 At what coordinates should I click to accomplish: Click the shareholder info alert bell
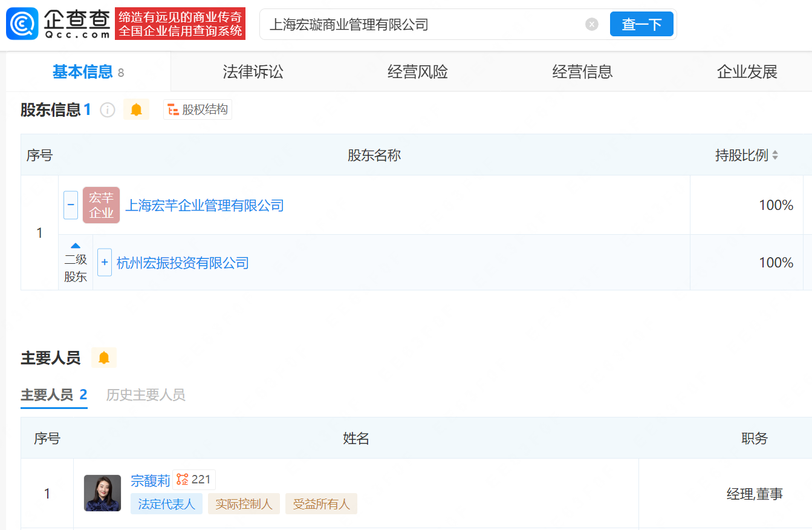click(136, 110)
